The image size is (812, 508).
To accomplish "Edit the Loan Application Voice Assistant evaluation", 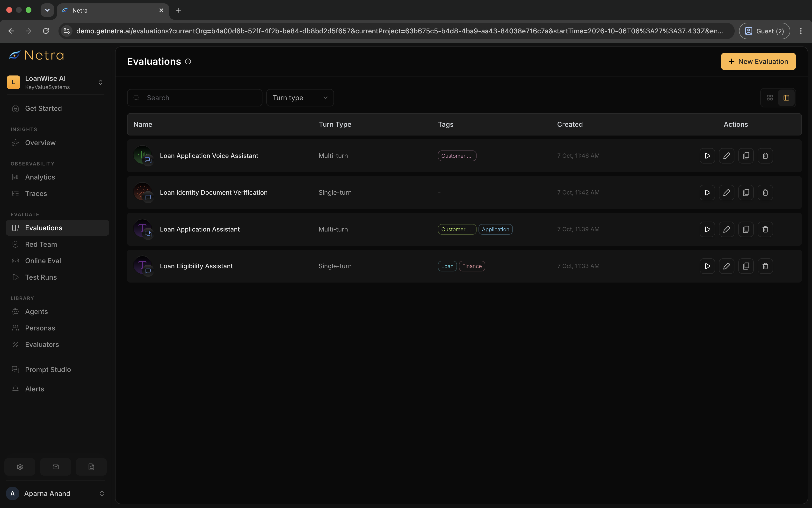I will (726, 156).
